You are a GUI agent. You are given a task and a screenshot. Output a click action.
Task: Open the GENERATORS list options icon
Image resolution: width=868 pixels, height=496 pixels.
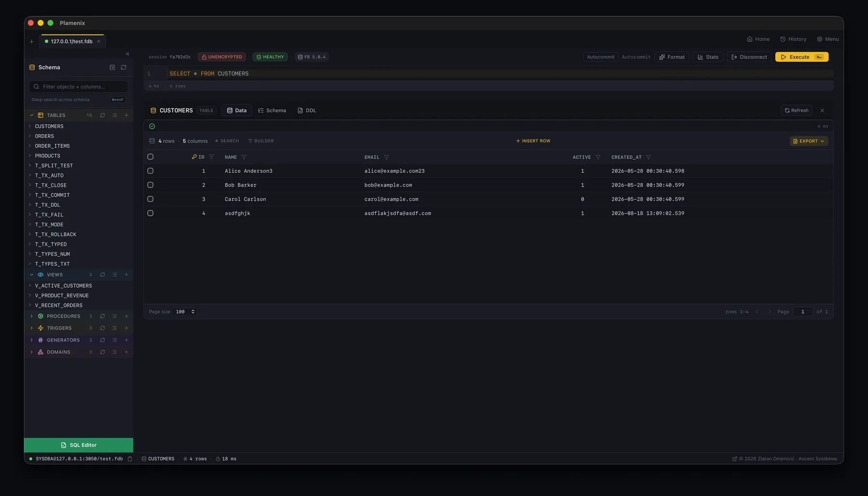click(114, 340)
